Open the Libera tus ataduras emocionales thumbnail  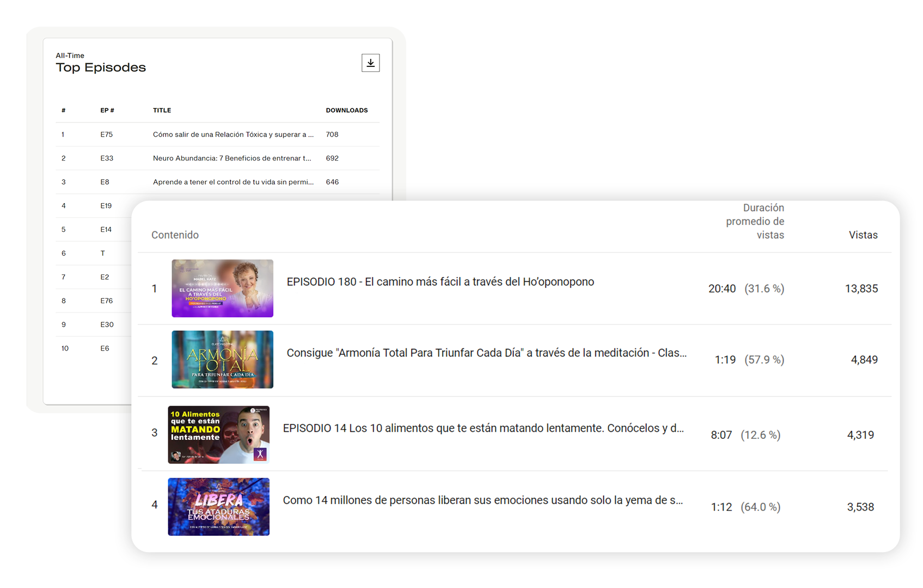[218, 507]
